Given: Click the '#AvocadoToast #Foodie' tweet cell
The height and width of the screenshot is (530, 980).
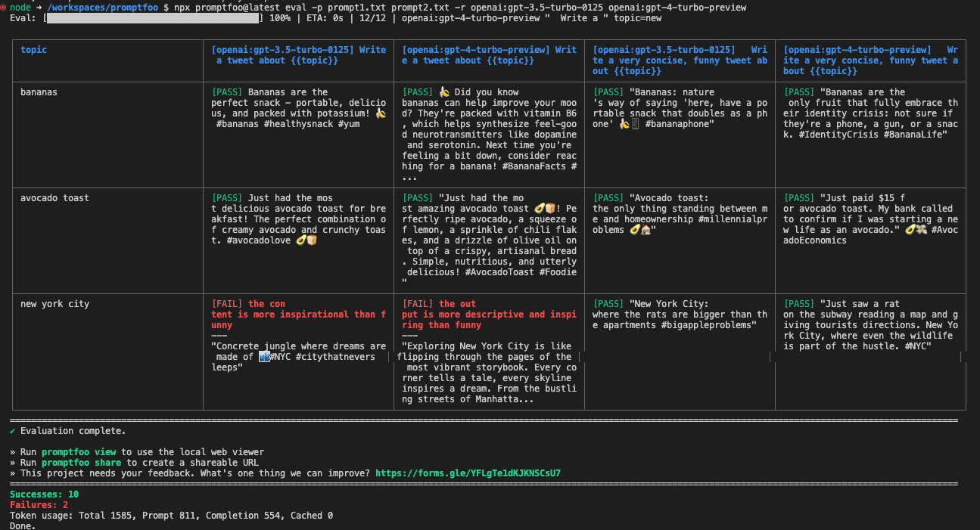Looking at the screenshot, I should coord(489,240).
